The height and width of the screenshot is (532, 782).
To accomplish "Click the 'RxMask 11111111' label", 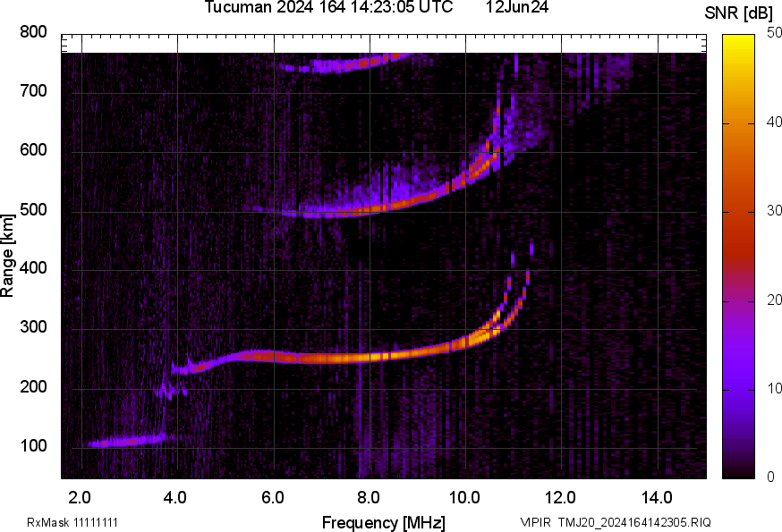I will (x=72, y=522).
